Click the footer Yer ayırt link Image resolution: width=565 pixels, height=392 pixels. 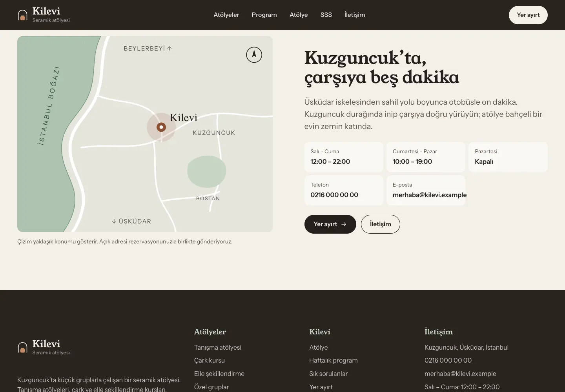coord(321,387)
